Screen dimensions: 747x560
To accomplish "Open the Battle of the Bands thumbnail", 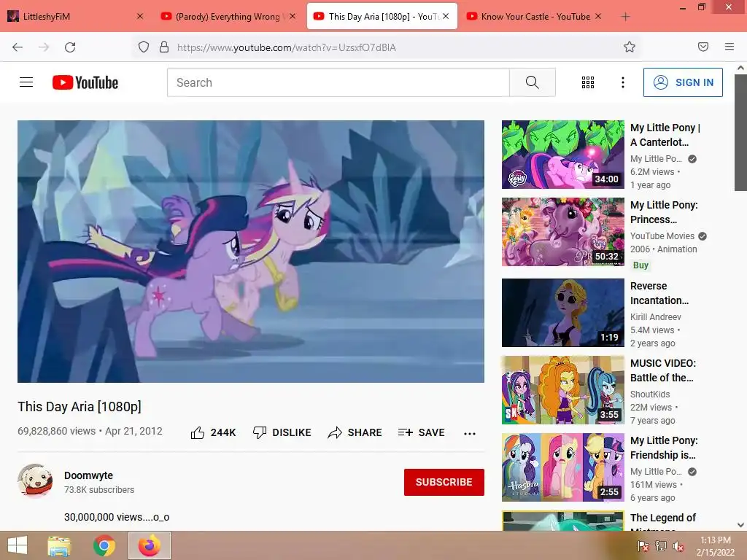I will (x=562, y=390).
